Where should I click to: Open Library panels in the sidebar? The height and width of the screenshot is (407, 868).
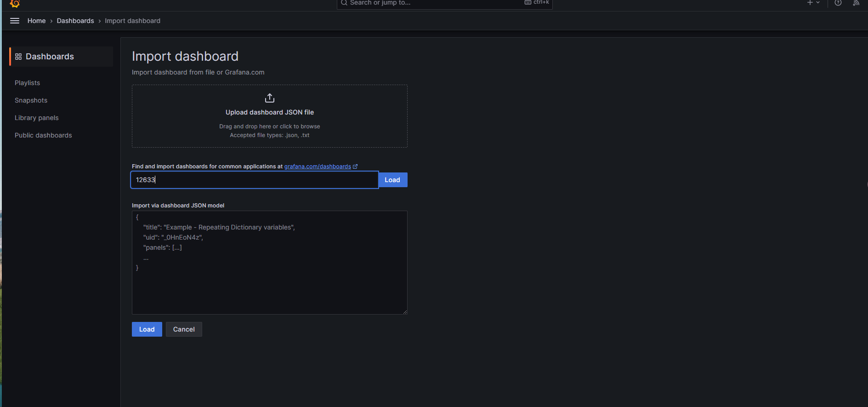tap(36, 118)
